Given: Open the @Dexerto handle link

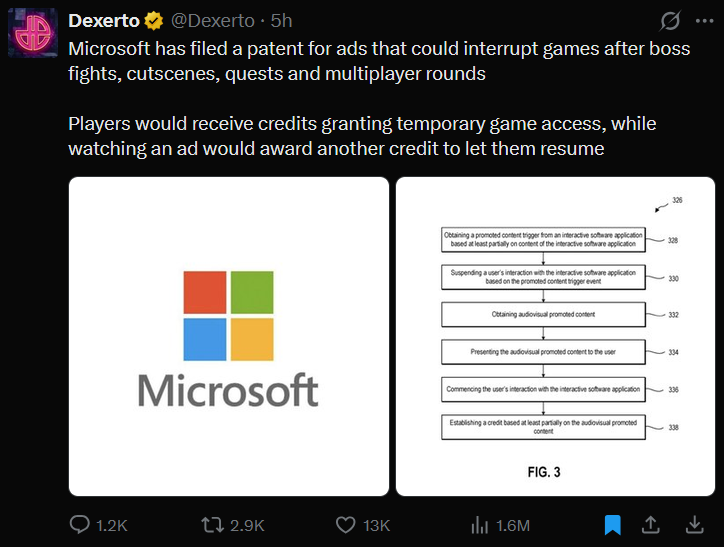Looking at the screenshot, I should coord(212,21).
